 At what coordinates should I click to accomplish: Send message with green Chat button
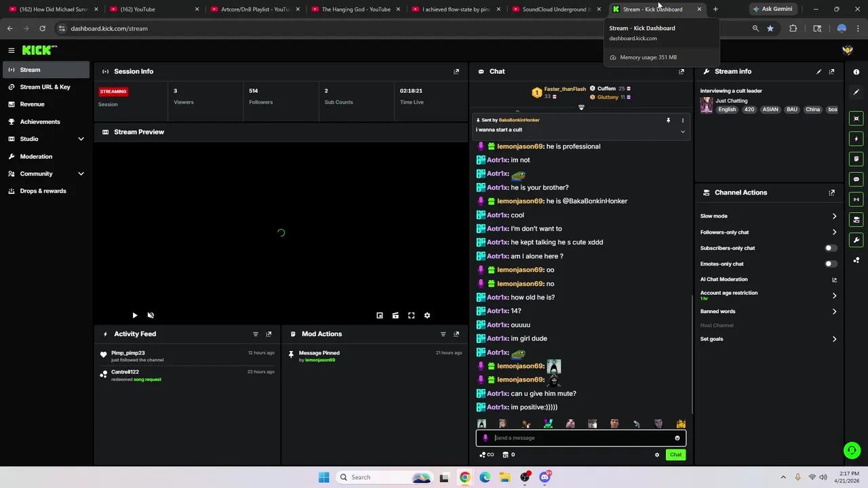pyautogui.click(x=675, y=455)
